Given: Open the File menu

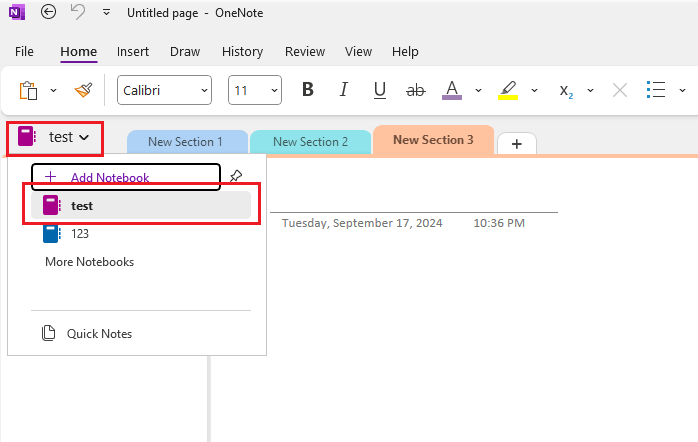Looking at the screenshot, I should (x=24, y=52).
